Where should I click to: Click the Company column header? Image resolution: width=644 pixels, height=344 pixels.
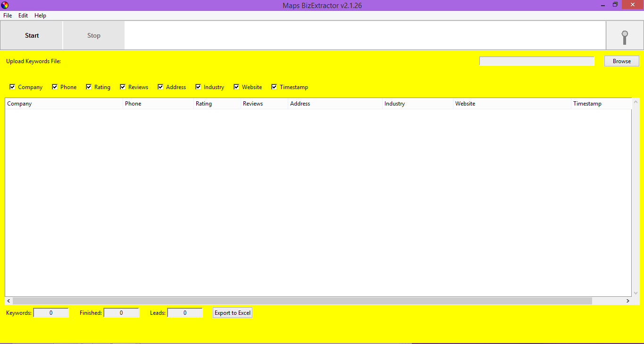tap(64, 104)
